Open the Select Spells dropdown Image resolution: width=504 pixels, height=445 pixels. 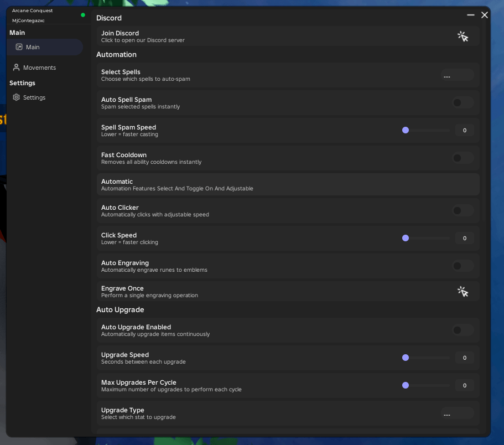[457, 75]
